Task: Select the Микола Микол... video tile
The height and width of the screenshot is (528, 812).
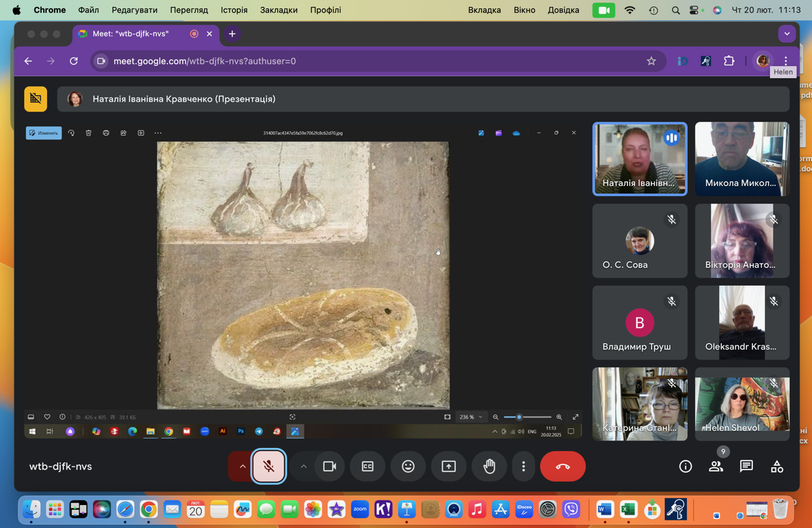Action: pos(742,159)
